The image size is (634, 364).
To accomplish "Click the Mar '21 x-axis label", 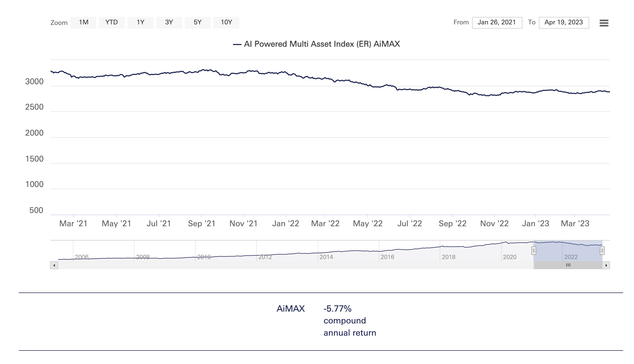I will pyautogui.click(x=73, y=224).
